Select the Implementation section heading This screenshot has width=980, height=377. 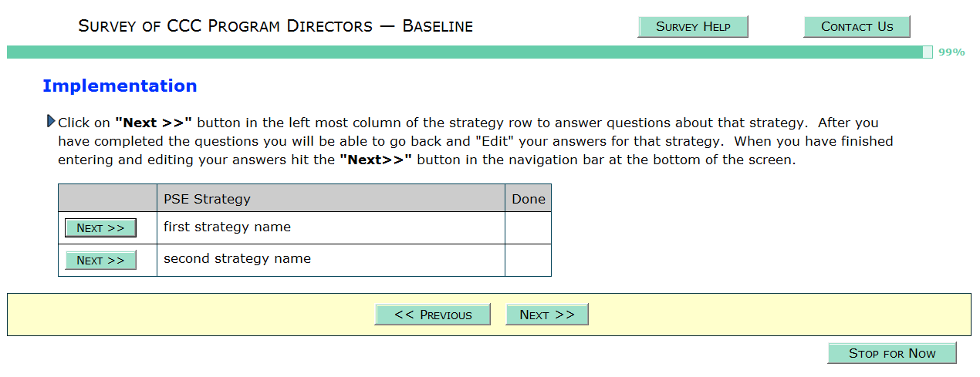click(x=120, y=86)
